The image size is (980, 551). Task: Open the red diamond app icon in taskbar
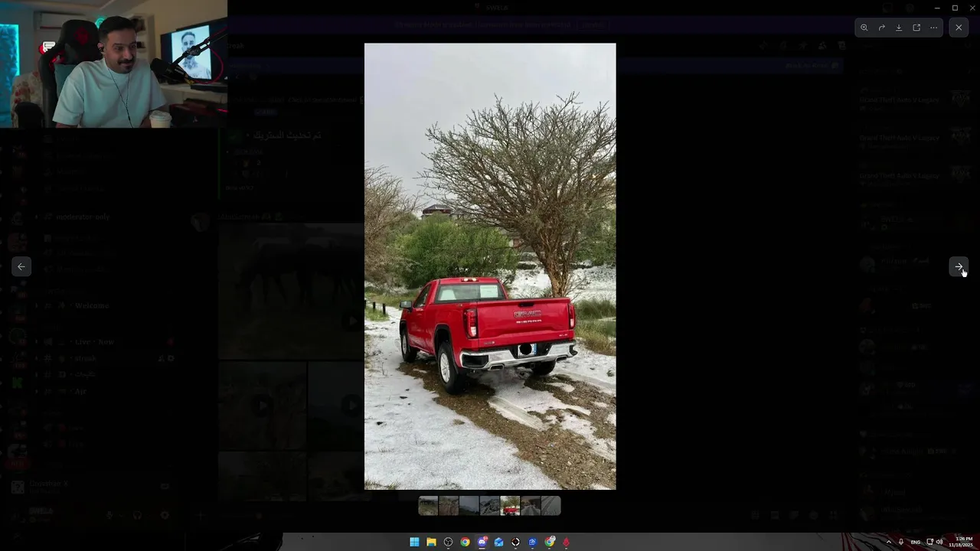566,542
